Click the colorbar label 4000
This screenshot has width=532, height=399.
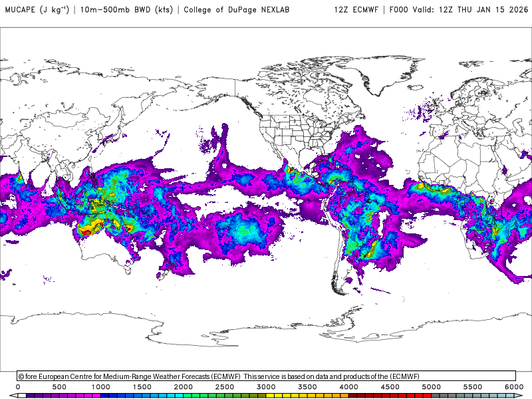click(348, 387)
